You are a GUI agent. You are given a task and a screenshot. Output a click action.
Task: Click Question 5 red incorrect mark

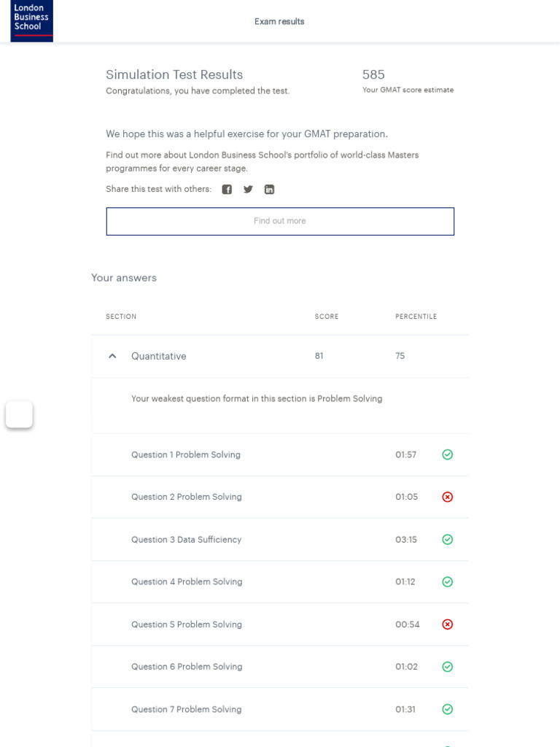click(x=448, y=624)
